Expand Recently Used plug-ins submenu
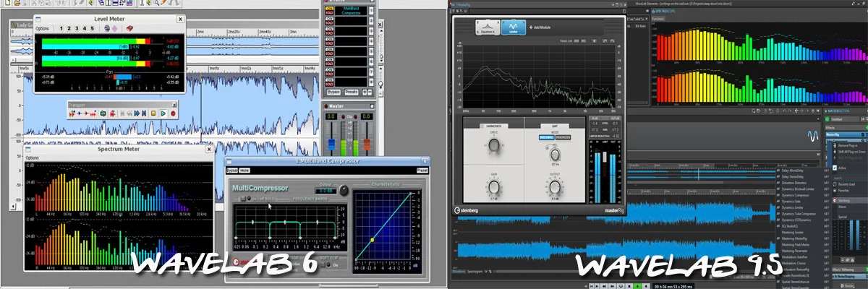The width and height of the screenshot is (868, 289). (848, 184)
